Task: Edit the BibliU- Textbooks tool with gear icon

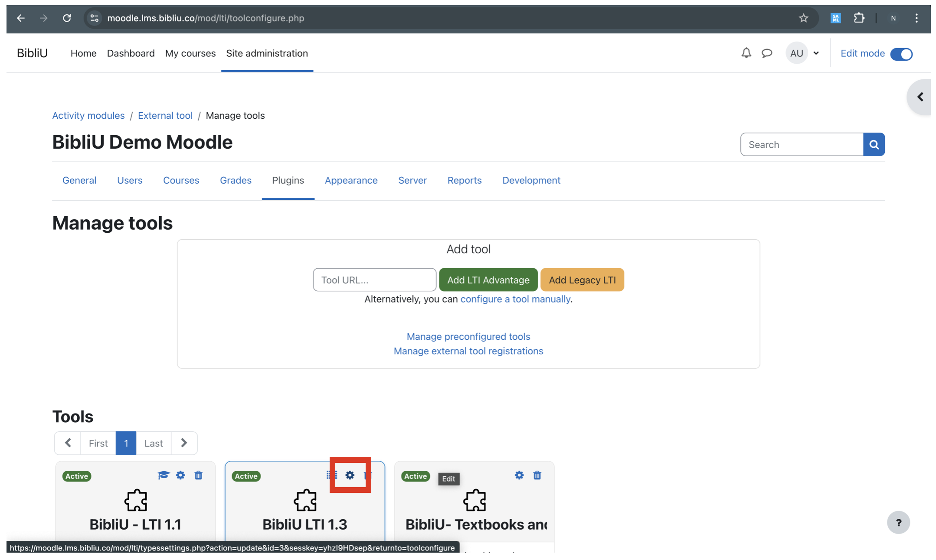Action: (x=519, y=475)
